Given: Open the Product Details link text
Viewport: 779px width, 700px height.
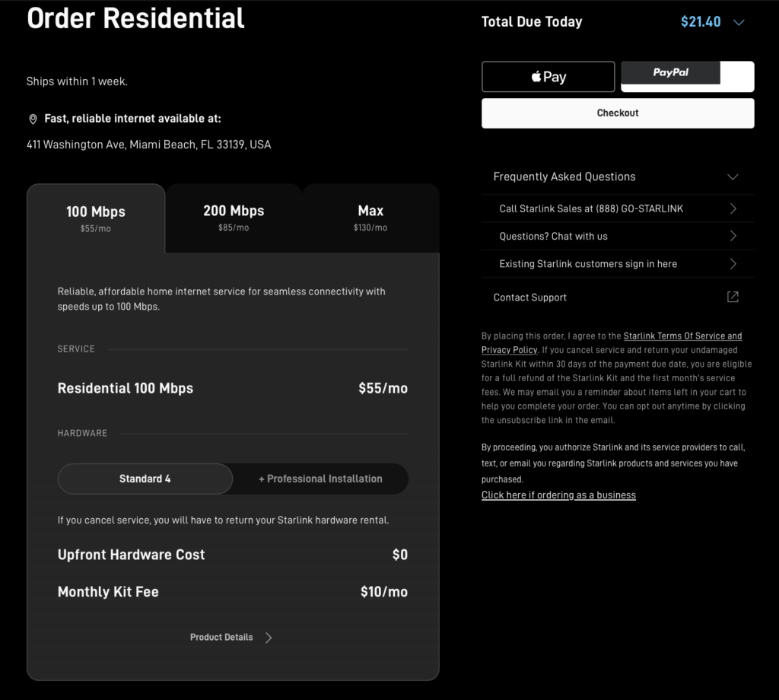Looking at the screenshot, I should pos(221,637).
